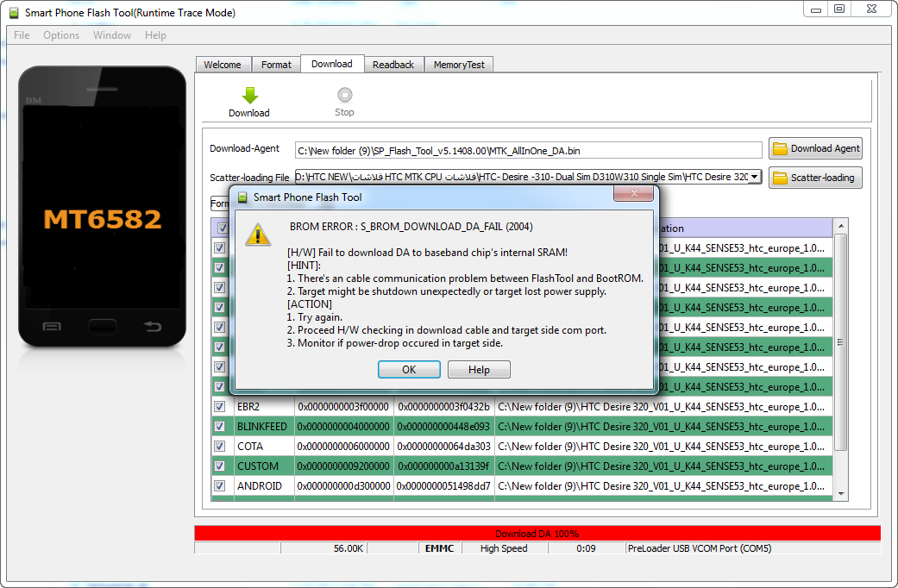Click end address 0x000000000a13139f
Image resolution: width=898 pixels, height=588 pixels.
pos(444,466)
